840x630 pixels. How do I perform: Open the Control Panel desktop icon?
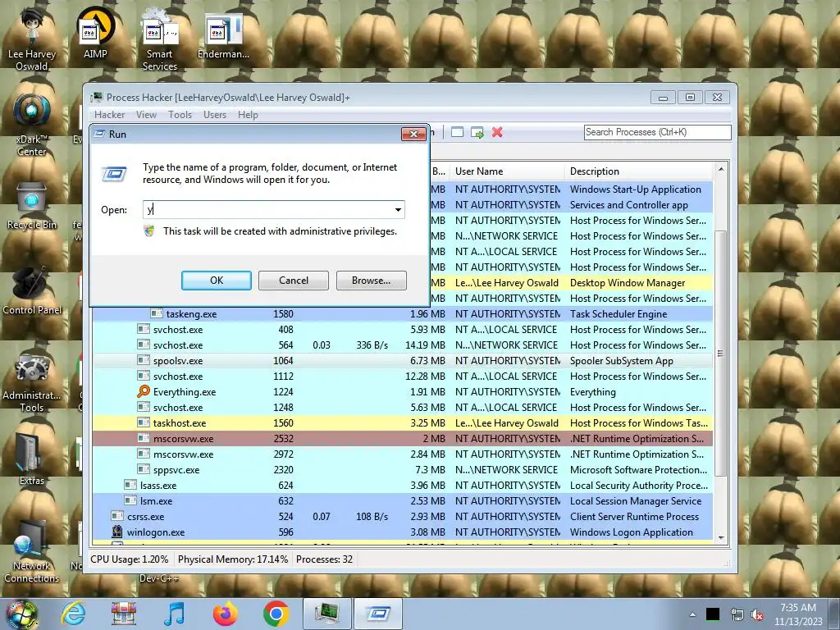tap(32, 291)
